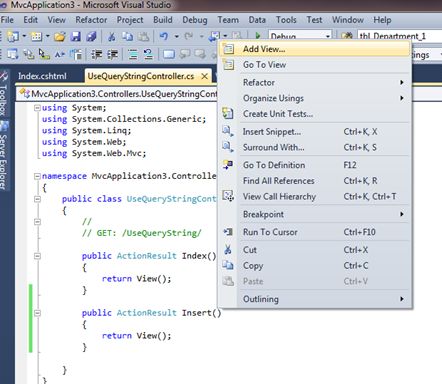Click the green Start Debugging arrow

pos(258,36)
